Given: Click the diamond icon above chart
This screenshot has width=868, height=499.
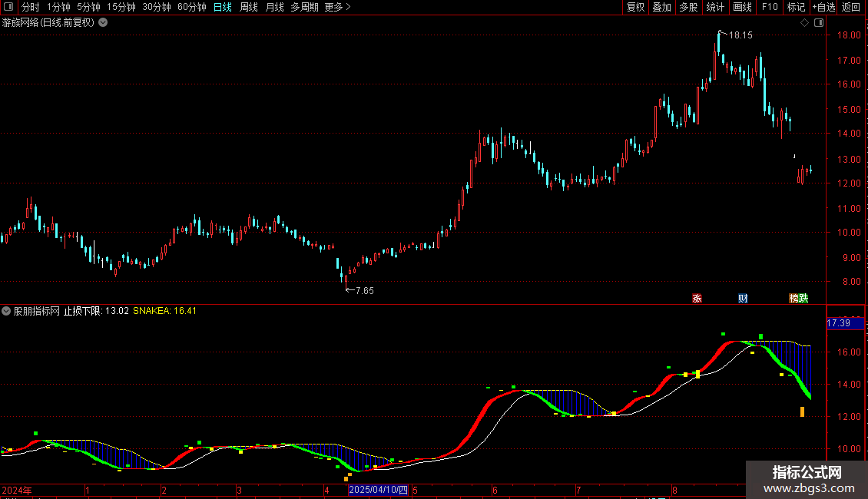Looking at the screenshot, I should (x=805, y=23).
